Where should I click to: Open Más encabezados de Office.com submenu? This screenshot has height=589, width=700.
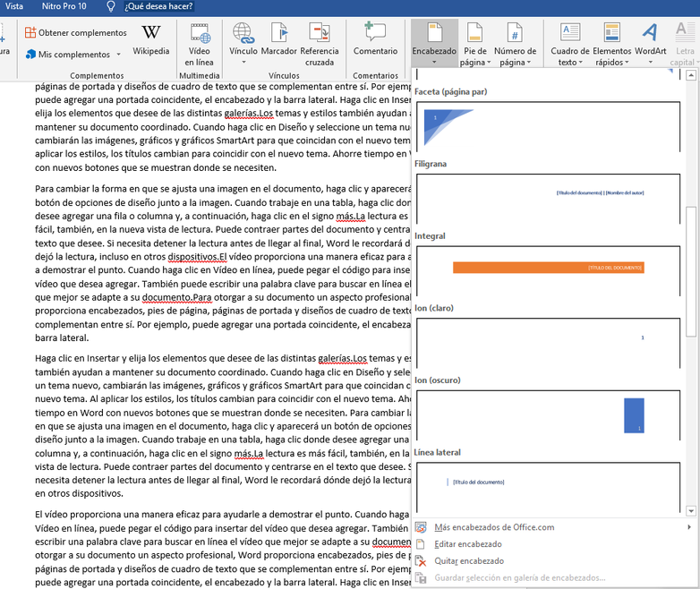(494, 527)
